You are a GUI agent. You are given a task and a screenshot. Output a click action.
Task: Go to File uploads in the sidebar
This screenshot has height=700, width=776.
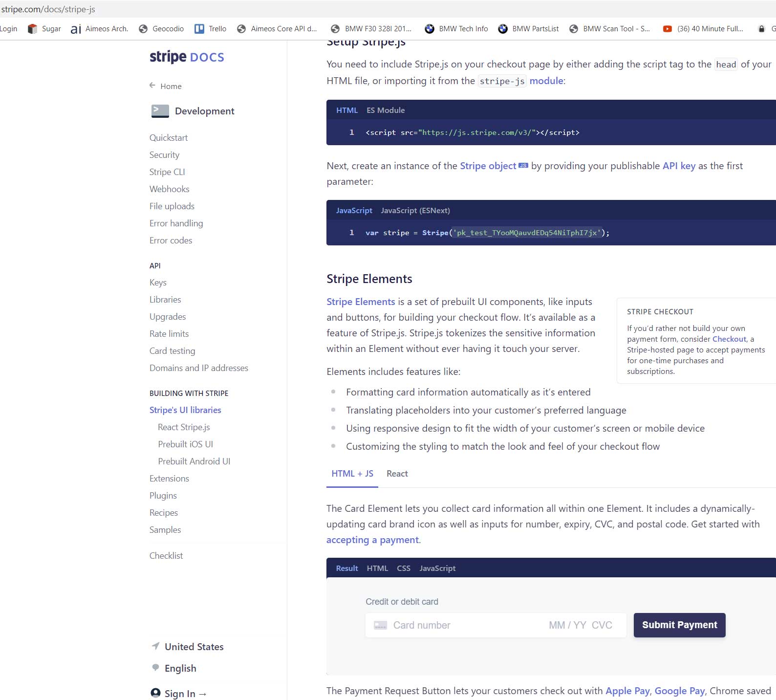[172, 206]
